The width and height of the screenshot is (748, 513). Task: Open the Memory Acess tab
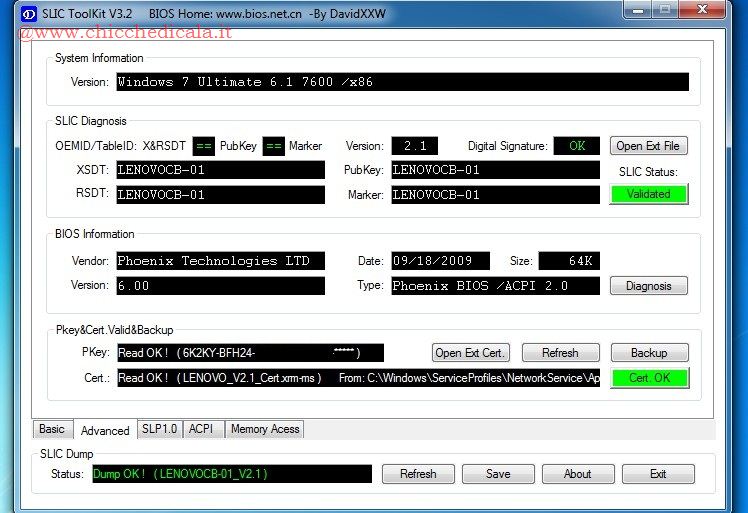(264, 429)
